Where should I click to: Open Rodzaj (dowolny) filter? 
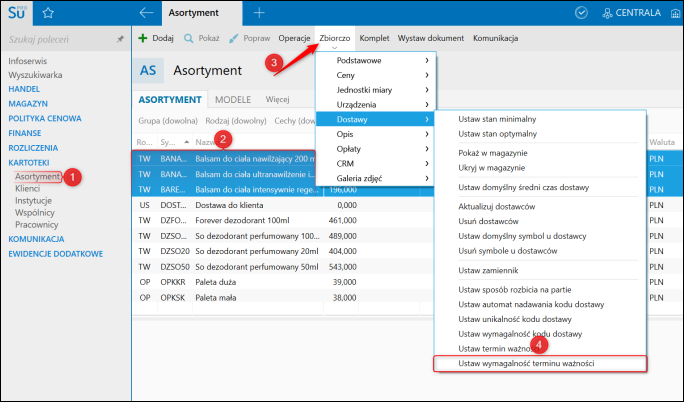(236, 121)
